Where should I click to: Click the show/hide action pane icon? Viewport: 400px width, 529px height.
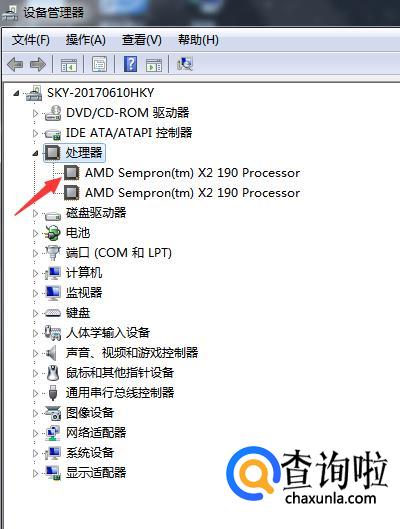point(154,64)
